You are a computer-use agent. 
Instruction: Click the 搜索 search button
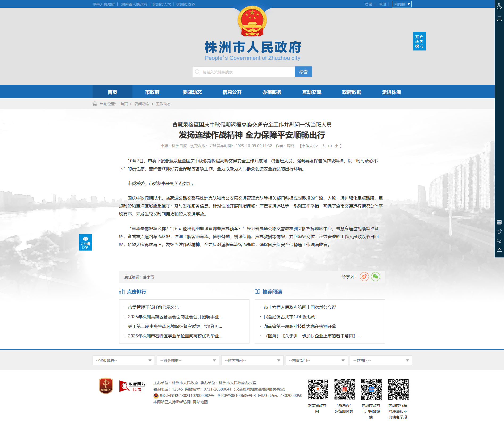click(x=303, y=72)
